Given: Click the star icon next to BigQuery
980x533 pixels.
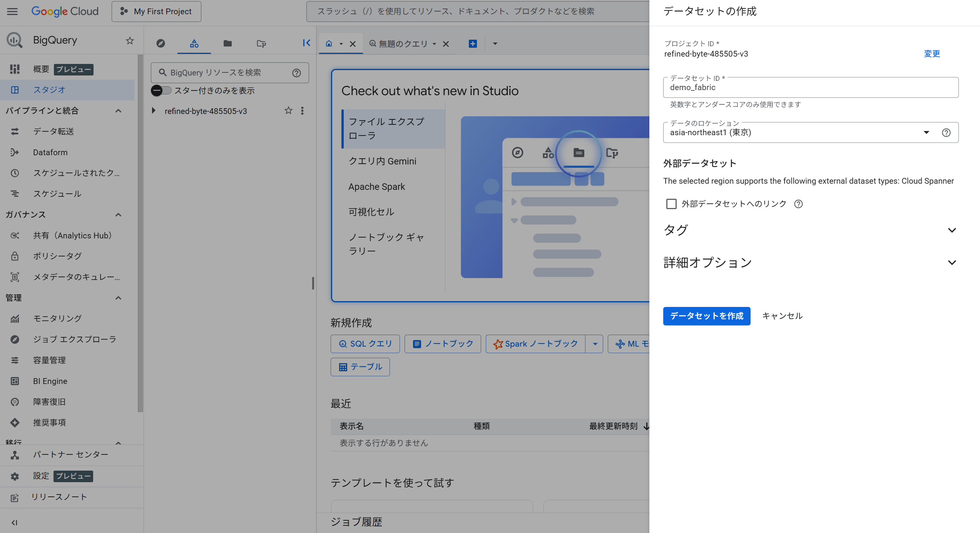Looking at the screenshot, I should (x=130, y=40).
